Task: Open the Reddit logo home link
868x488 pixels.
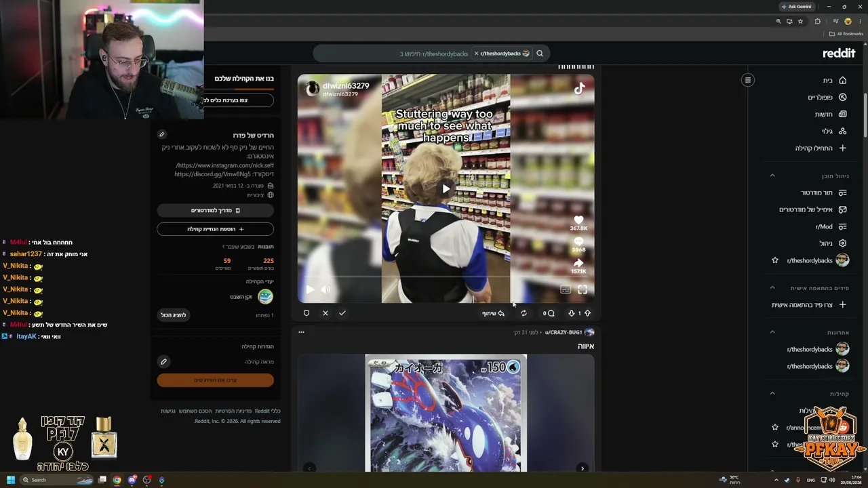Action: [839, 54]
